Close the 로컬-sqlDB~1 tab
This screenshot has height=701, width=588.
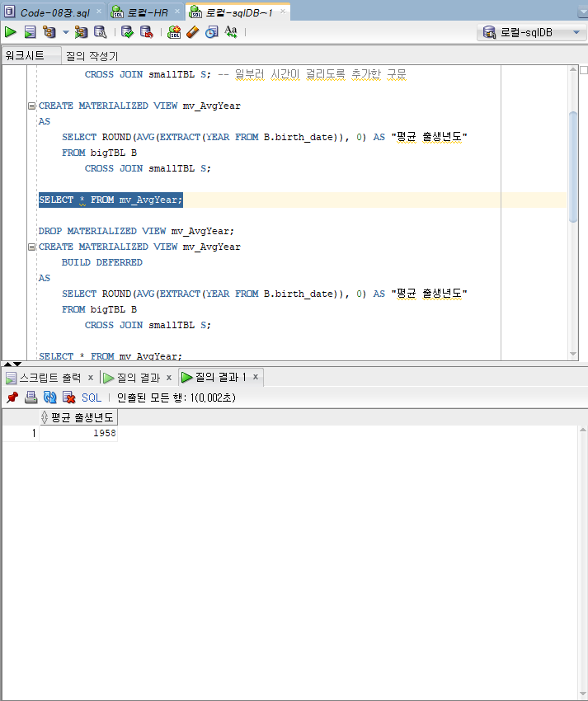coord(283,12)
